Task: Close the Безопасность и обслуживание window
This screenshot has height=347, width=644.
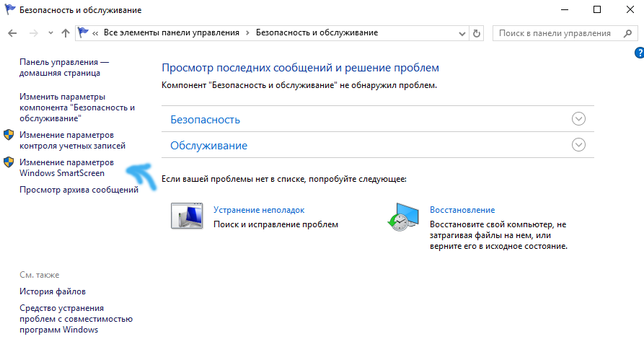Action: tap(630, 9)
